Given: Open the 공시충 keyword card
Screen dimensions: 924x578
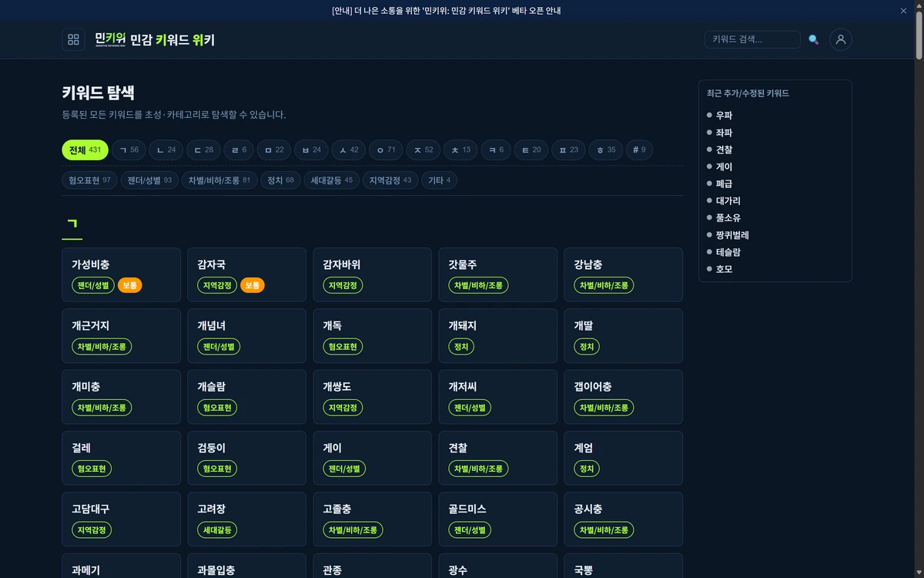Looking at the screenshot, I should point(623,519).
